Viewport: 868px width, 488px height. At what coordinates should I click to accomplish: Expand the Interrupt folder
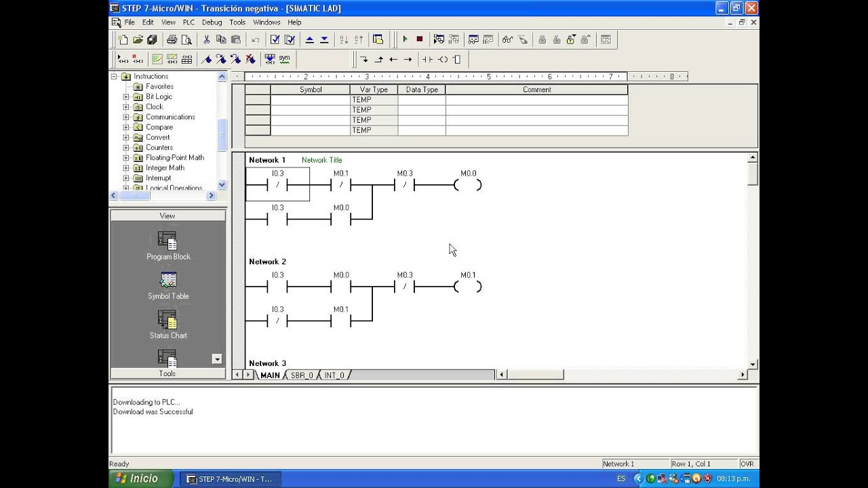pos(126,178)
